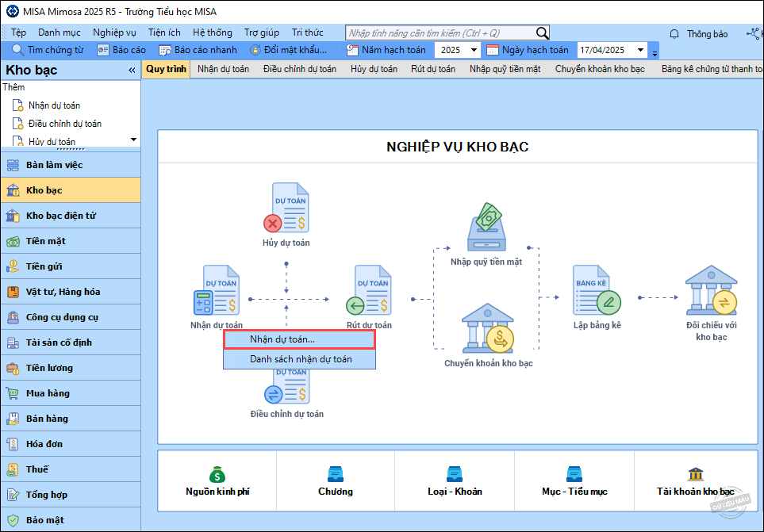
Task: Expand the toolbar overflow options arrow
Action: click(655, 53)
